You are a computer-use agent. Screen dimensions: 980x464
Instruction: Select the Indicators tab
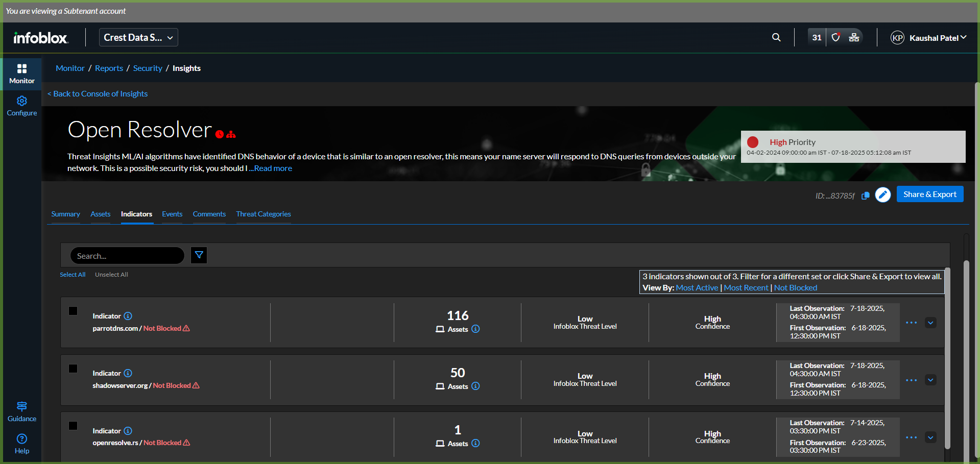click(x=136, y=214)
